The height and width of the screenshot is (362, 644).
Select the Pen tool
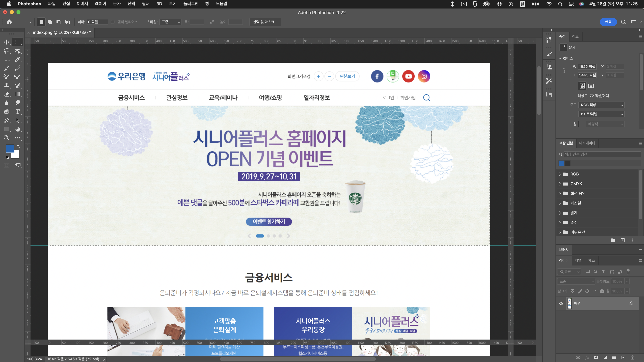click(x=7, y=120)
